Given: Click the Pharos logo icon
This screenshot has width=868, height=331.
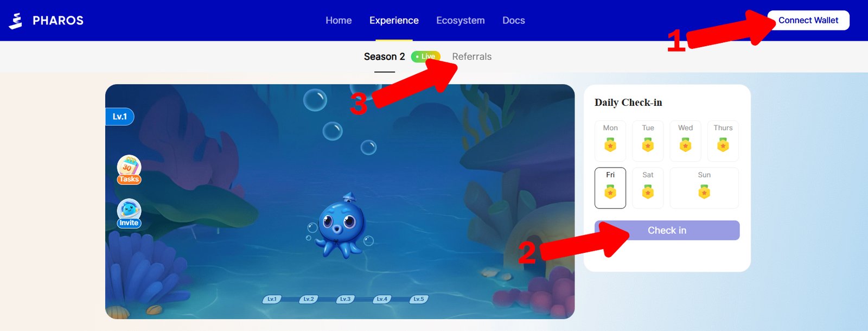Looking at the screenshot, I should coord(16,21).
